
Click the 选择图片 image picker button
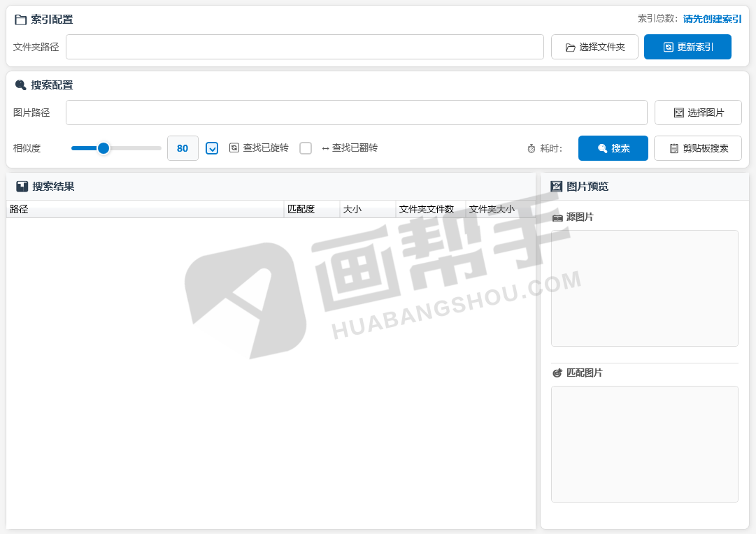[x=697, y=113]
